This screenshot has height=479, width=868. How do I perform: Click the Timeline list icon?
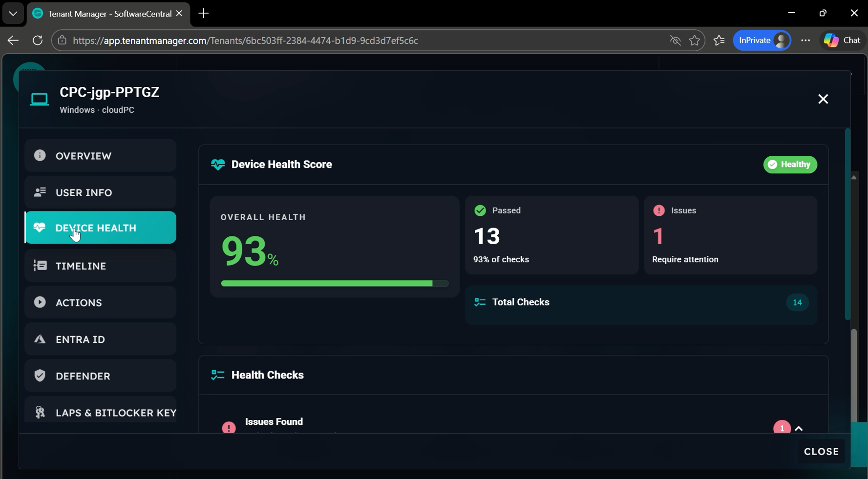pos(40,266)
